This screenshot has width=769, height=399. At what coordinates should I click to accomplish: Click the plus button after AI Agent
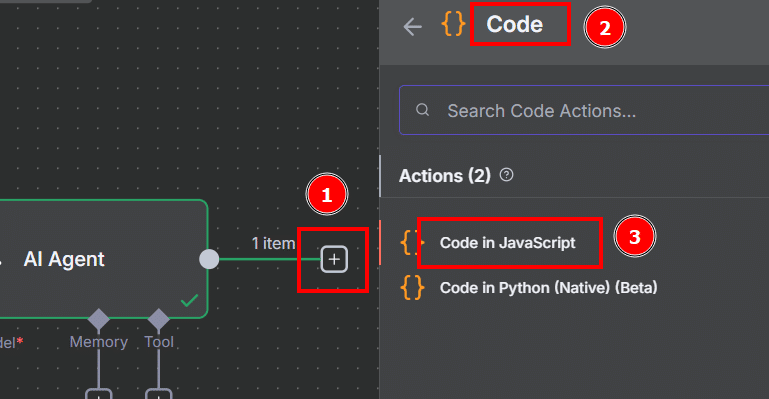click(334, 259)
